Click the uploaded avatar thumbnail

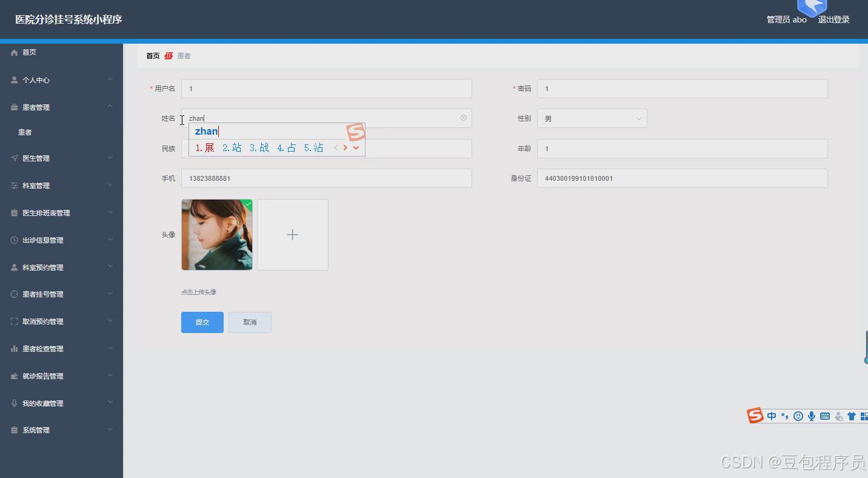217,235
